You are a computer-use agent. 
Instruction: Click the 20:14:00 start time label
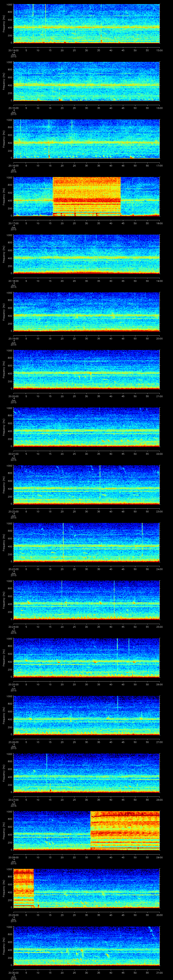click(13, 50)
